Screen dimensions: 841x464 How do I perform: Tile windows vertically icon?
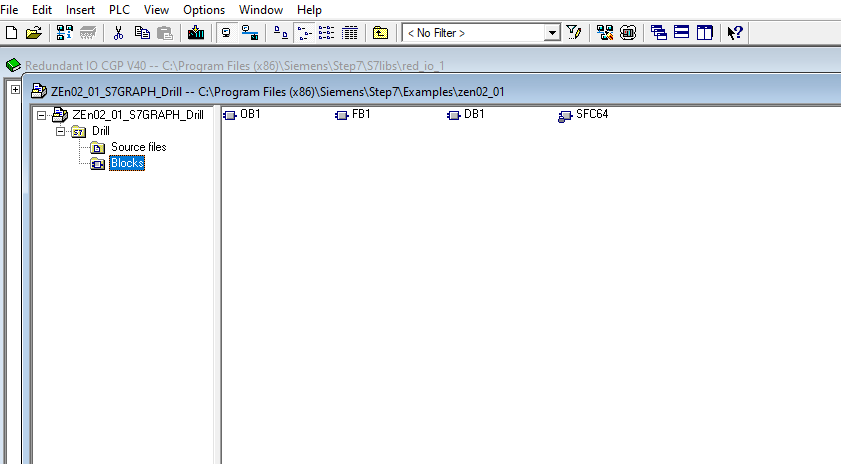click(704, 33)
